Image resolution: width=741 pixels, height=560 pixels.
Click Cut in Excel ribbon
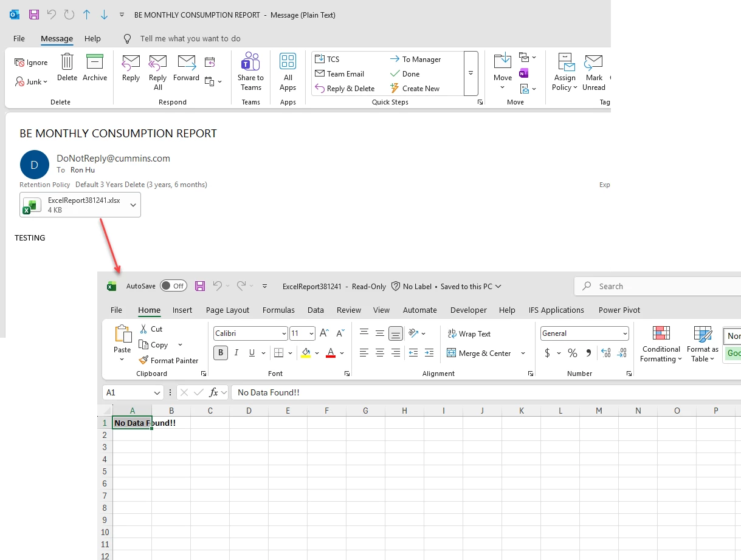tap(151, 329)
